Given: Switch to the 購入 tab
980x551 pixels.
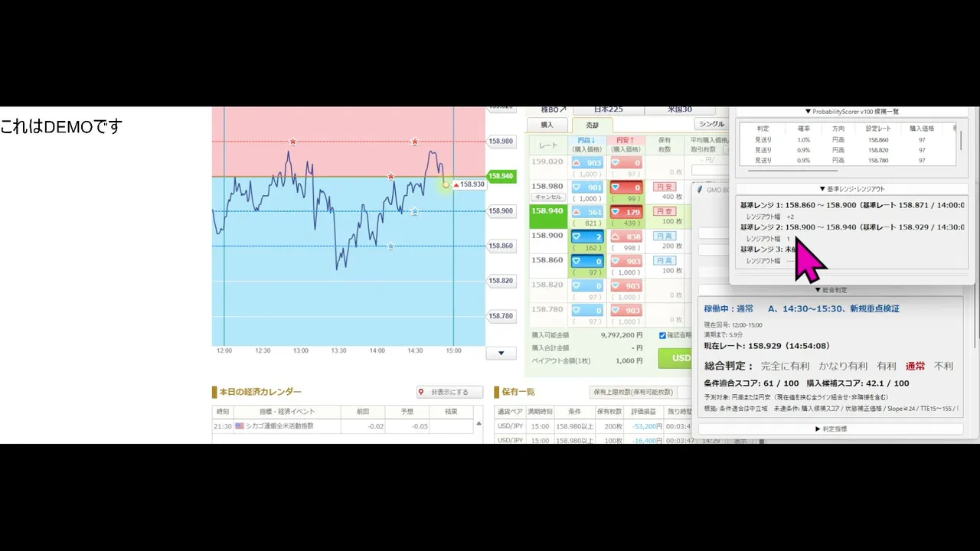Looking at the screenshot, I should click(x=547, y=125).
